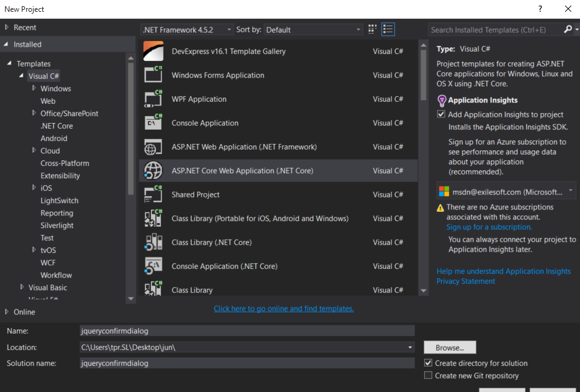The width and height of the screenshot is (580, 392).
Task: Click the Microsoft account logo icon
Action: pyautogui.click(x=444, y=191)
